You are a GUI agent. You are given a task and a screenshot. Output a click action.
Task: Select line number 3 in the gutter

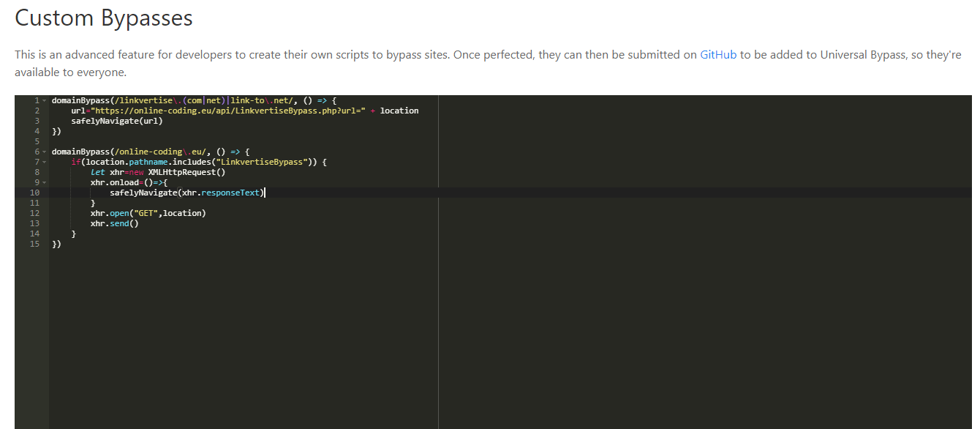tap(37, 121)
